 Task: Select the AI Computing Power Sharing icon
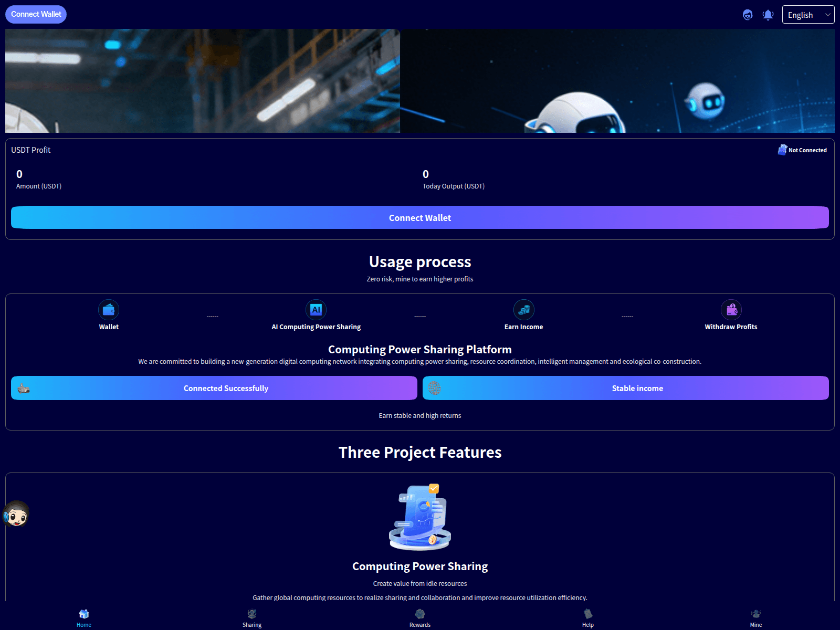316,310
